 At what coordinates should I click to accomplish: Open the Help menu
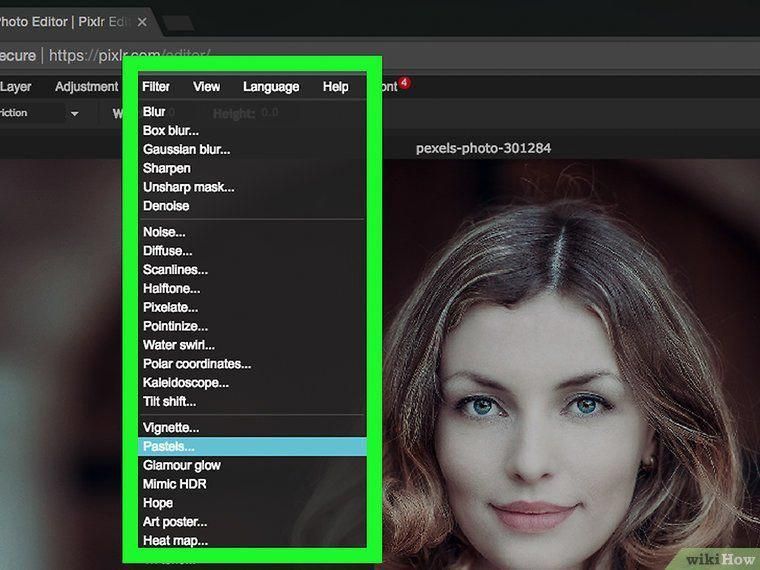pyautogui.click(x=335, y=87)
